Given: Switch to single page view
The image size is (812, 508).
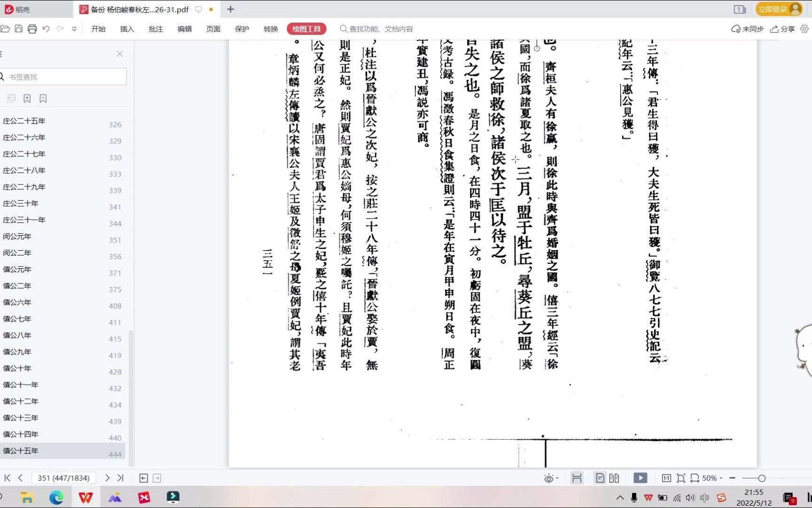Looking at the screenshot, I should pos(600,478).
